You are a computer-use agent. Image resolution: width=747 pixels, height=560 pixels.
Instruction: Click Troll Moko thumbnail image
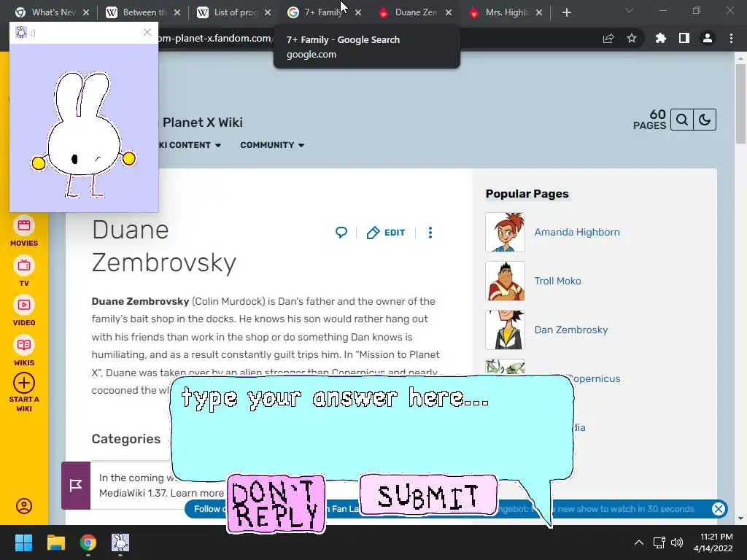pyautogui.click(x=505, y=281)
